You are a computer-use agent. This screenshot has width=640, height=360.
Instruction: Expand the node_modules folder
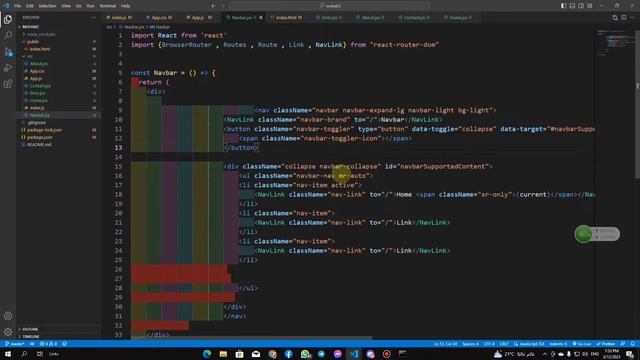[x=58, y=34]
